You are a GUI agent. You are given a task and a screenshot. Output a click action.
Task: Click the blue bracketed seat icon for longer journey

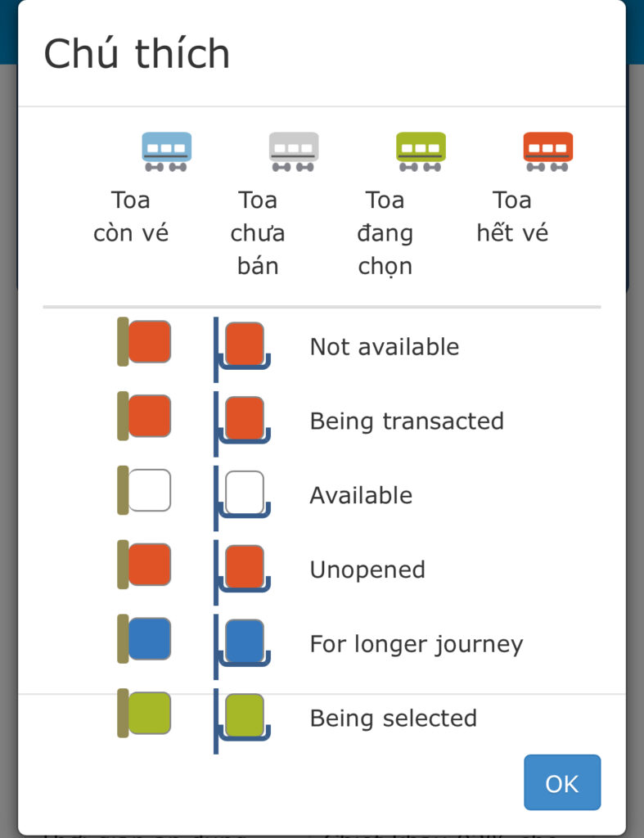242,647
